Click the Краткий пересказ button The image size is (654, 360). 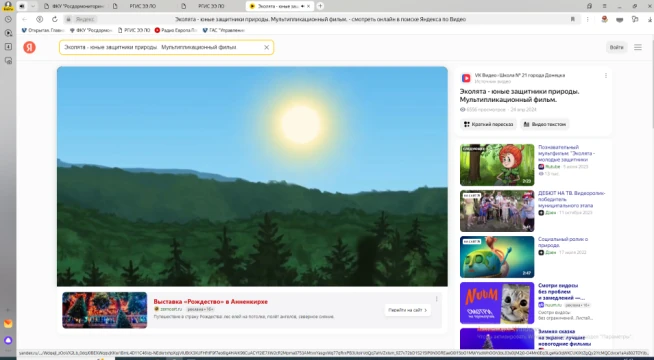coord(488,124)
